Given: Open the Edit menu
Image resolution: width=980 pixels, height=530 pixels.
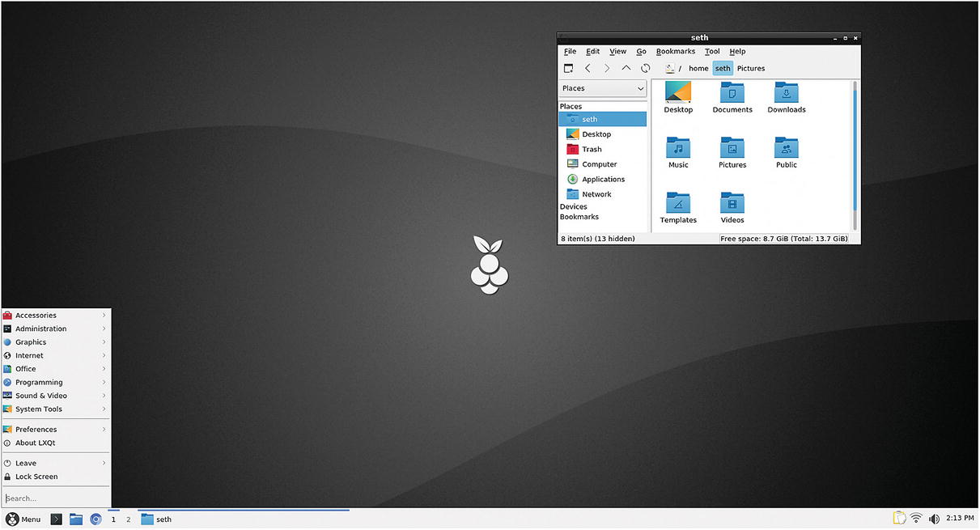Looking at the screenshot, I should tap(593, 51).
